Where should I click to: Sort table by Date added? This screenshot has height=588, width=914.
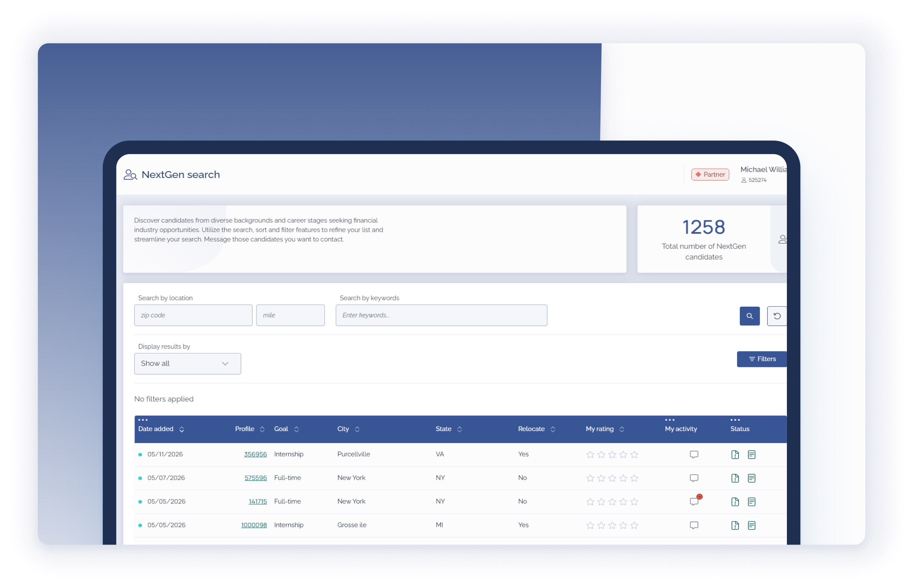coord(182,429)
